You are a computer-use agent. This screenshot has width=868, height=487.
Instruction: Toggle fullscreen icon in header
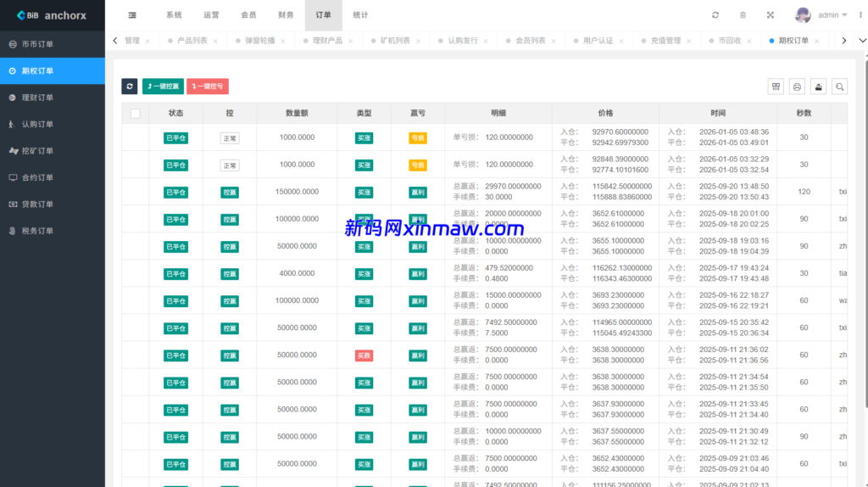pyautogui.click(x=770, y=15)
